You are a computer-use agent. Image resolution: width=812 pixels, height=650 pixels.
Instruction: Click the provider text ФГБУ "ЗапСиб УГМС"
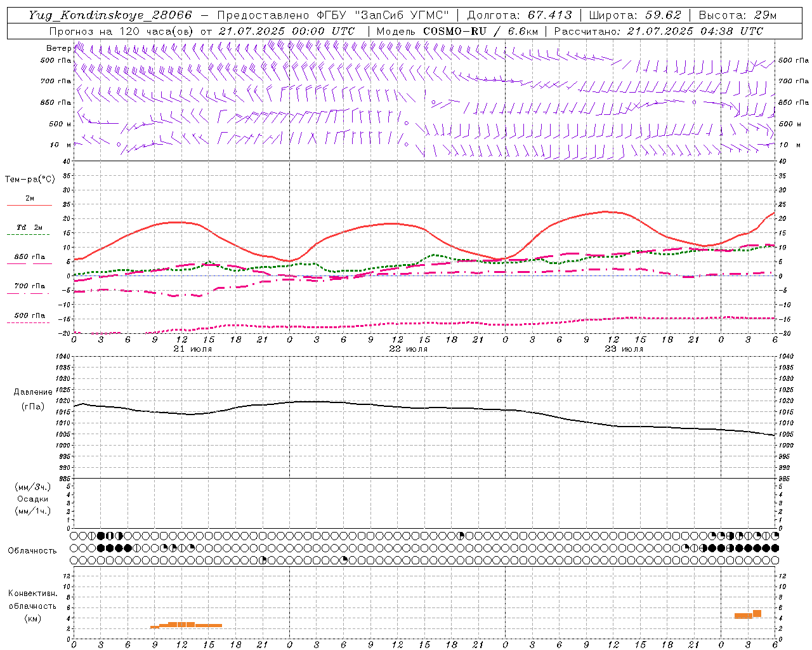coord(383,15)
